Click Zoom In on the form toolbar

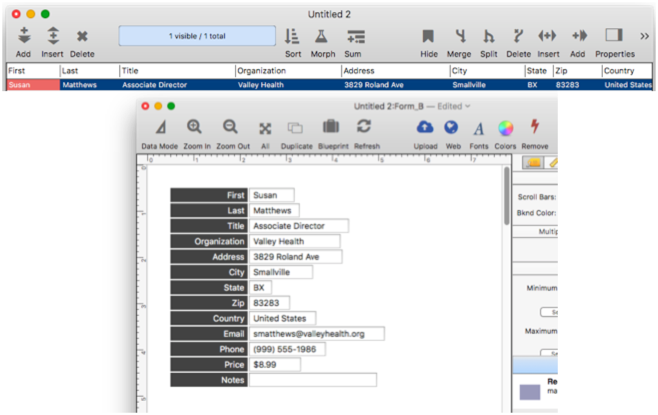[194, 127]
